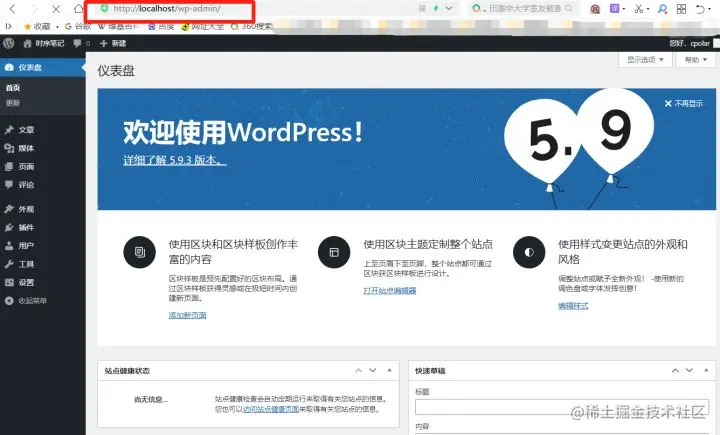Expand the chevron dropdown after the lightning icon
Viewport: 720px width, 435px height.
click(x=449, y=8)
